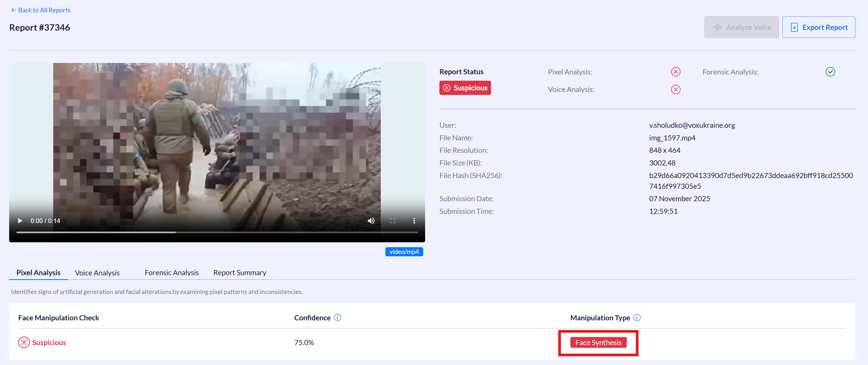Click the Suspicious circle-X icon in Face Manipulation row
Image resolution: width=868 pixels, height=365 pixels.
click(x=24, y=342)
